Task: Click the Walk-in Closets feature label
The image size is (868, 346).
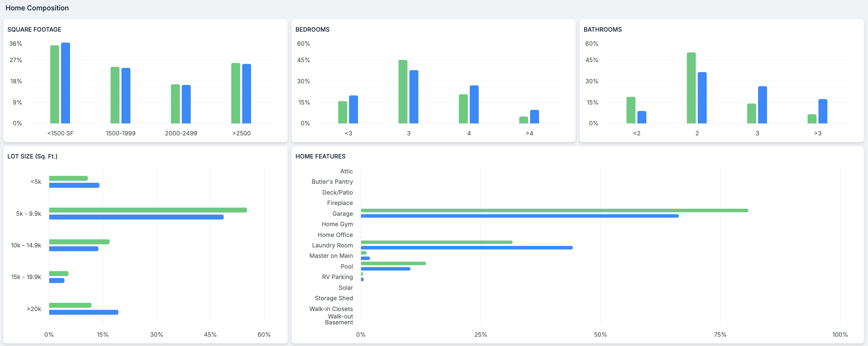Action: click(331, 309)
